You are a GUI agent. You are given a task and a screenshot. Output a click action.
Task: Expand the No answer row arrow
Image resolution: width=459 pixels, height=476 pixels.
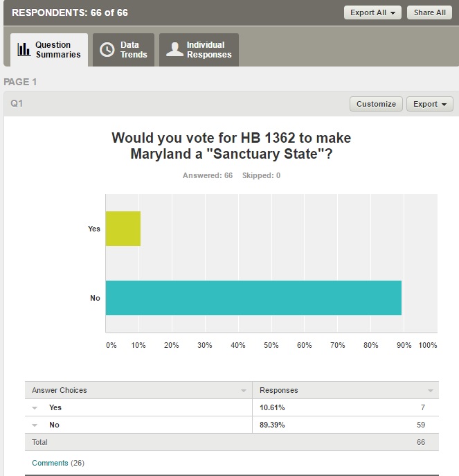click(x=35, y=425)
